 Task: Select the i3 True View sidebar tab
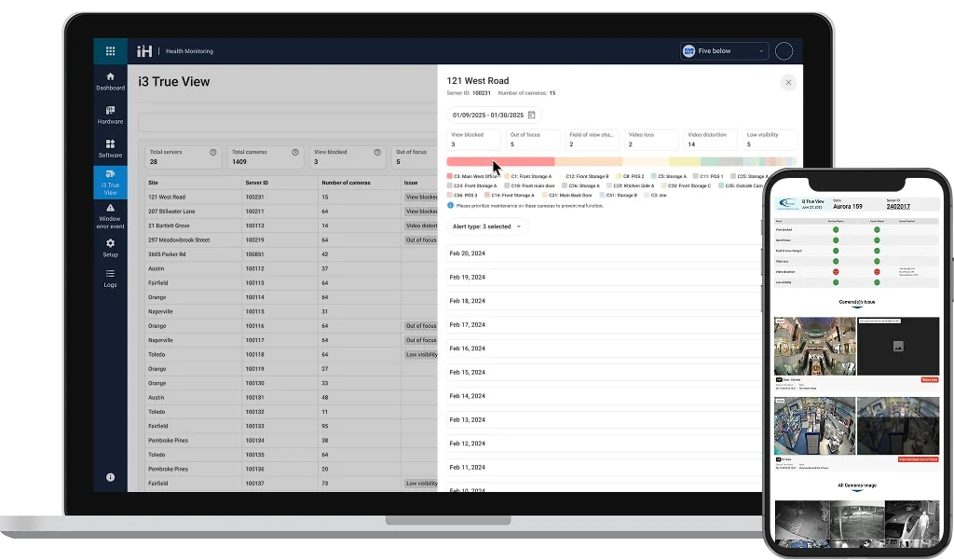pyautogui.click(x=110, y=182)
